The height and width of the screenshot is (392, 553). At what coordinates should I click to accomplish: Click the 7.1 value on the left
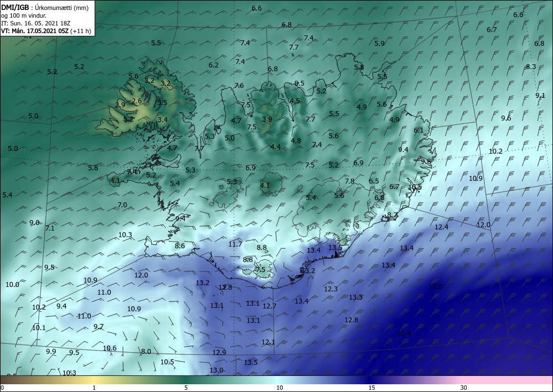[50, 228]
